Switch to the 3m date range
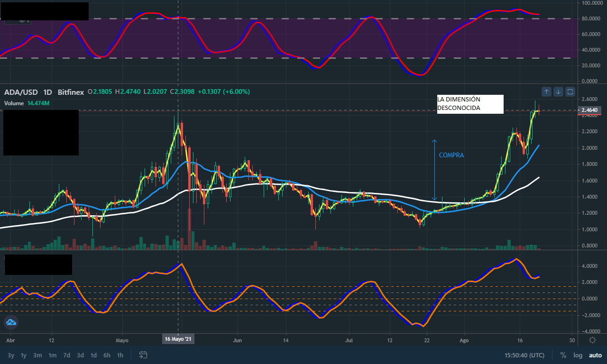The image size is (607, 364). [x=37, y=355]
